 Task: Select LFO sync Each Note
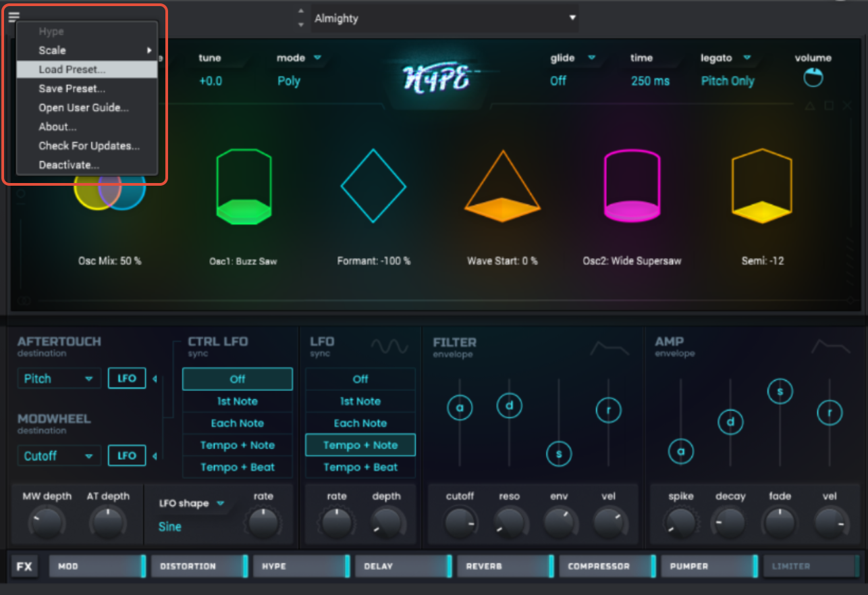pos(360,423)
